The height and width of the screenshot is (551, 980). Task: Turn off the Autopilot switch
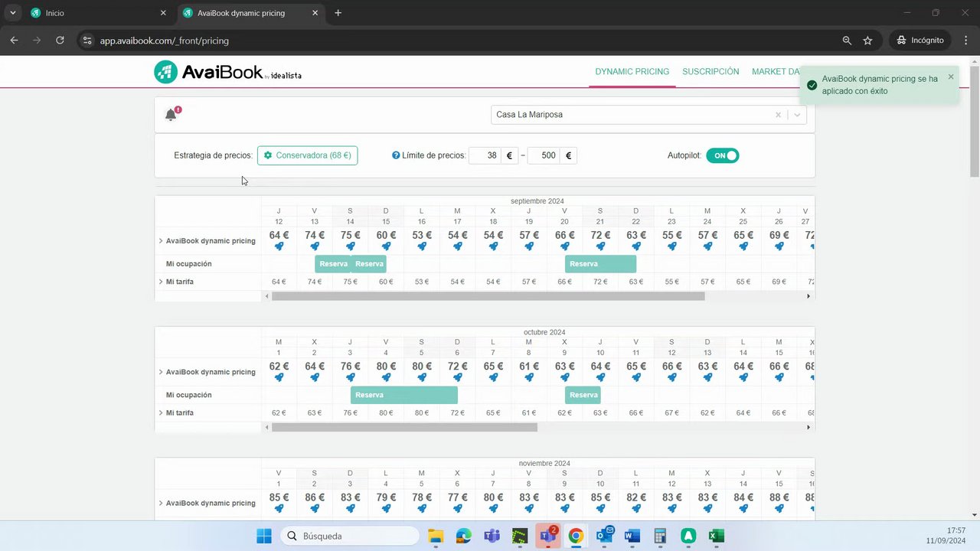coord(723,155)
